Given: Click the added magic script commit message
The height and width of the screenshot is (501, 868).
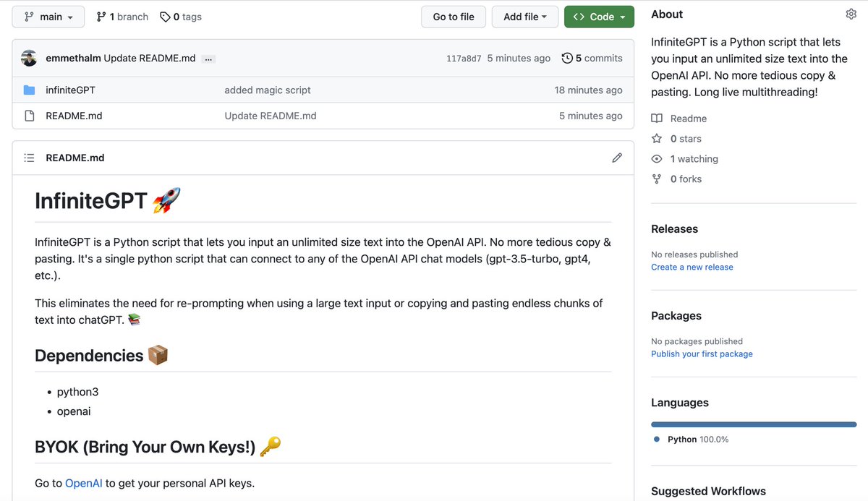Looking at the screenshot, I should [268, 90].
